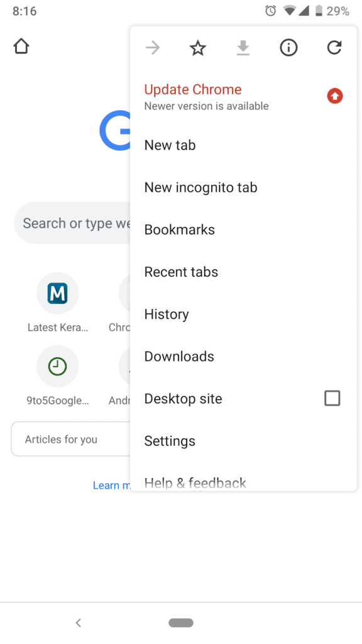This screenshot has width=362, height=644.
Task: Open a New incognito tab
Action: click(x=200, y=187)
